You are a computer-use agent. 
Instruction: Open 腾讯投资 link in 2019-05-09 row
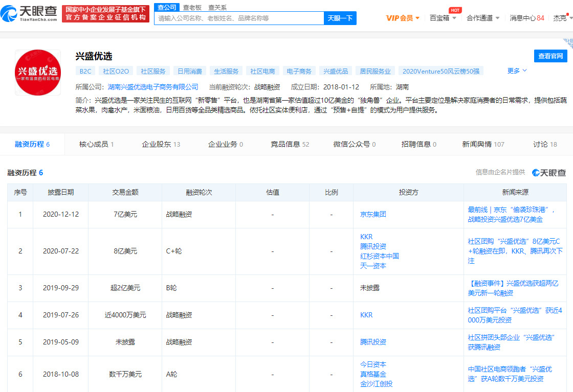tap(373, 342)
